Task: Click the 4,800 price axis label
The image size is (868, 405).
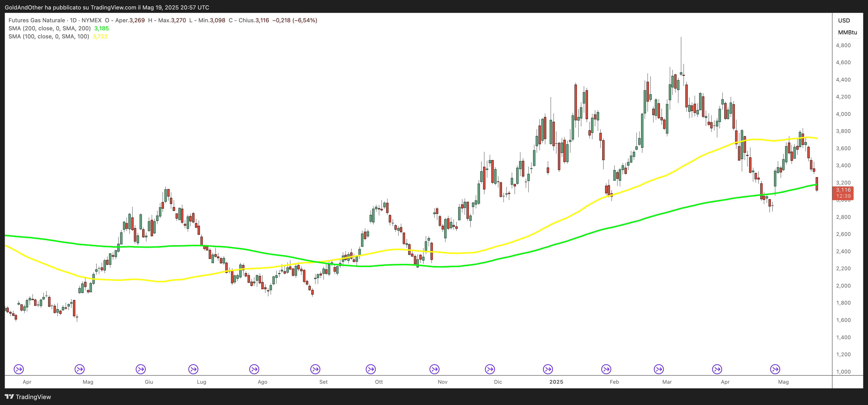Action: 843,45
